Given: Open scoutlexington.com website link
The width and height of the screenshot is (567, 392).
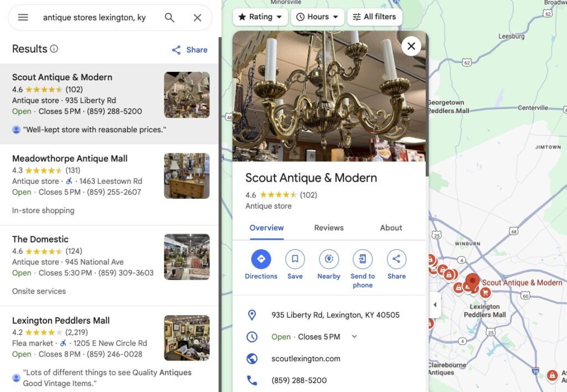Looking at the screenshot, I should [306, 359].
